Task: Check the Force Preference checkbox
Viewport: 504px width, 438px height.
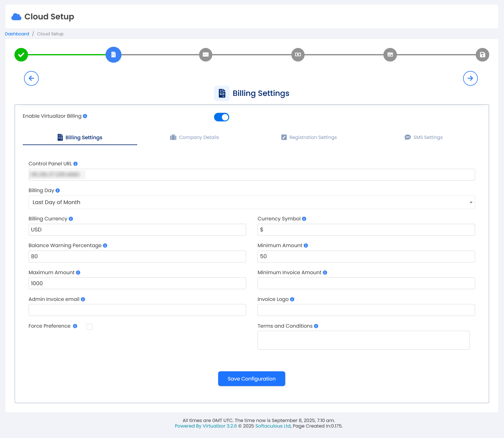Action: click(x=90, y=327)
